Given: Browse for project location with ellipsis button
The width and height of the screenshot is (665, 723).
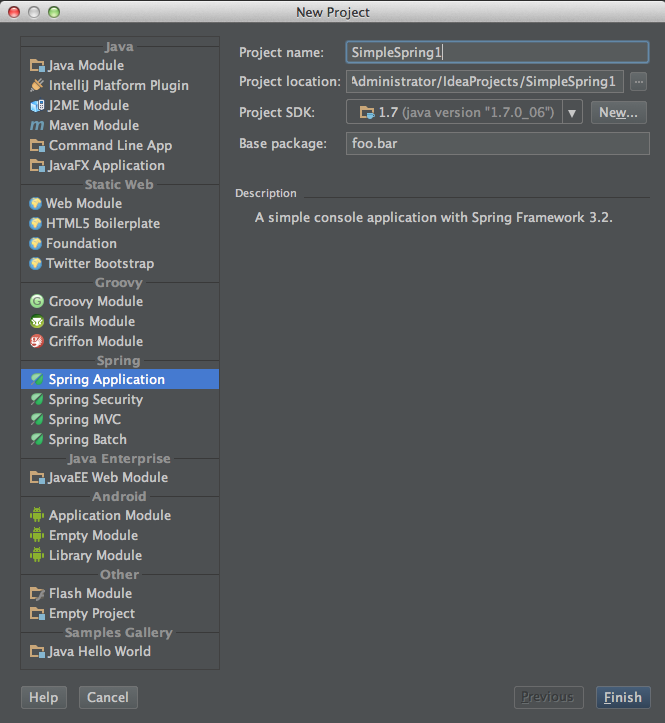Looking at the screenshot, I should click(638, 82).
